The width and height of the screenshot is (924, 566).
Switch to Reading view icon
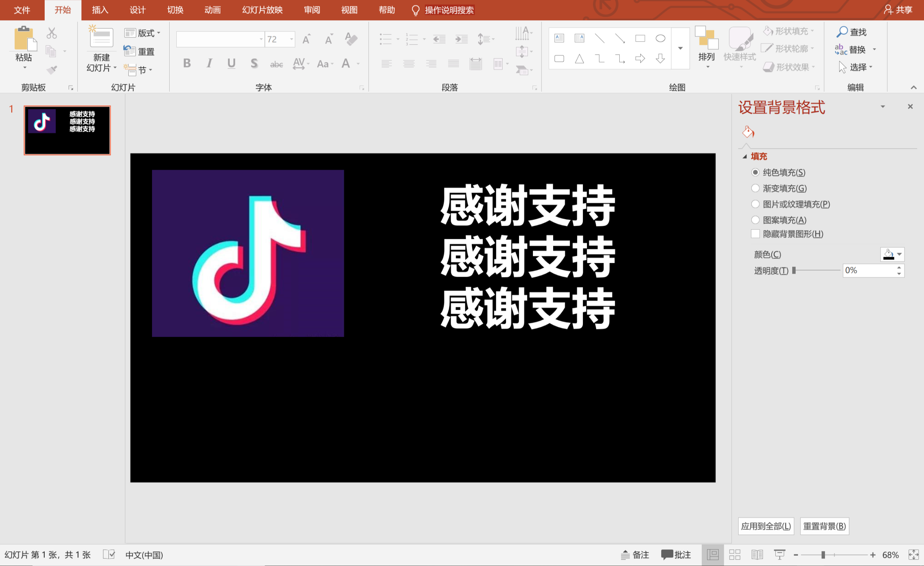(757, 554)
